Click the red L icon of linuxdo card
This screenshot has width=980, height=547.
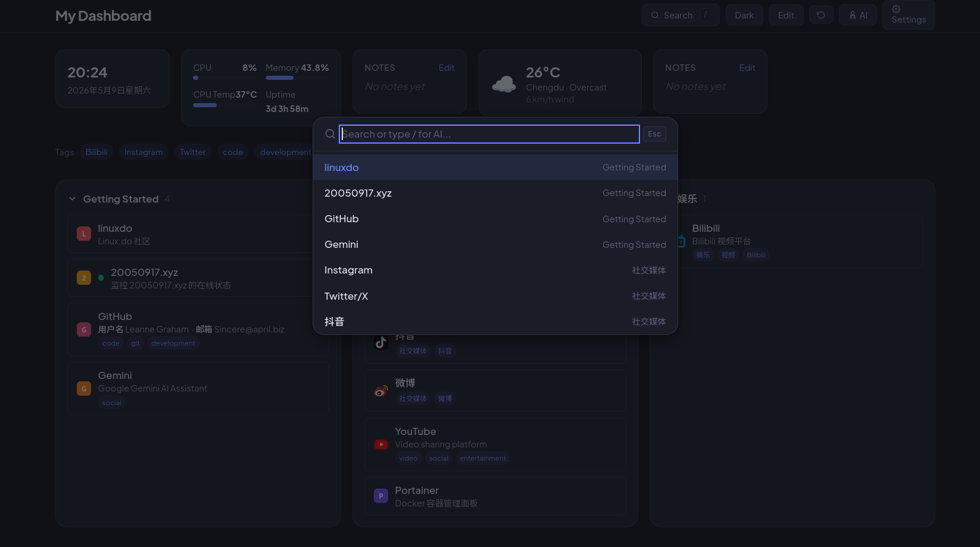[x=84, y=234]
